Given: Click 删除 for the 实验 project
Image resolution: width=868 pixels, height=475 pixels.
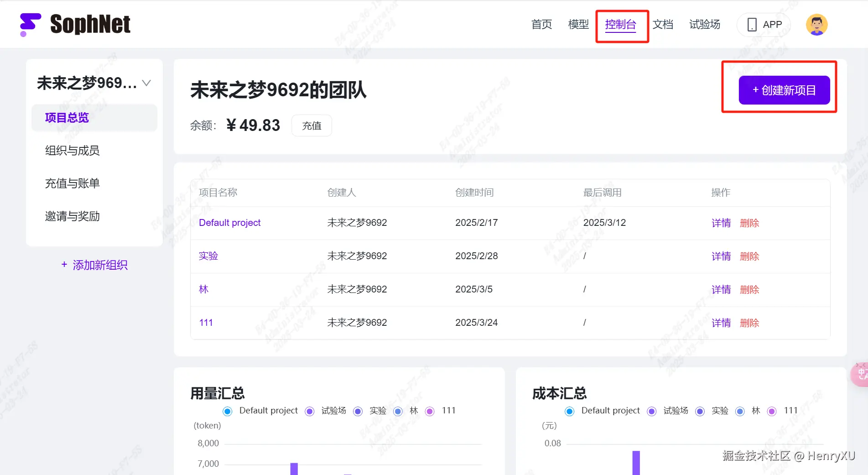Looking at the screenshot, I should pyautogui.click(x=749, y=256).
